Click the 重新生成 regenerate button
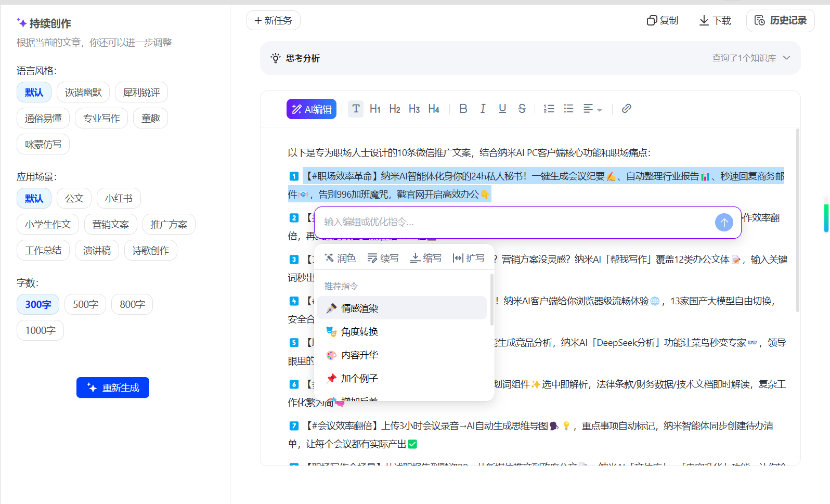This screenshot has height=504, width=830. [x=113, y=387]
